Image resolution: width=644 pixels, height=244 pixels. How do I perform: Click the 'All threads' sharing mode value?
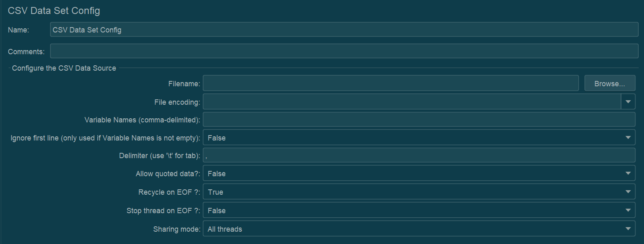pyautogui.click(x=225, y=229)
